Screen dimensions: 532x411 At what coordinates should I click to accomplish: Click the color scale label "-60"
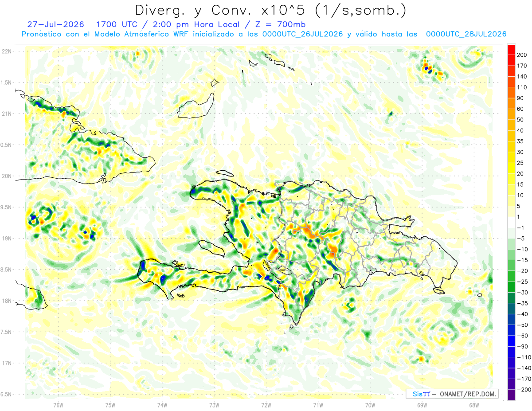(x=522, y=336)
